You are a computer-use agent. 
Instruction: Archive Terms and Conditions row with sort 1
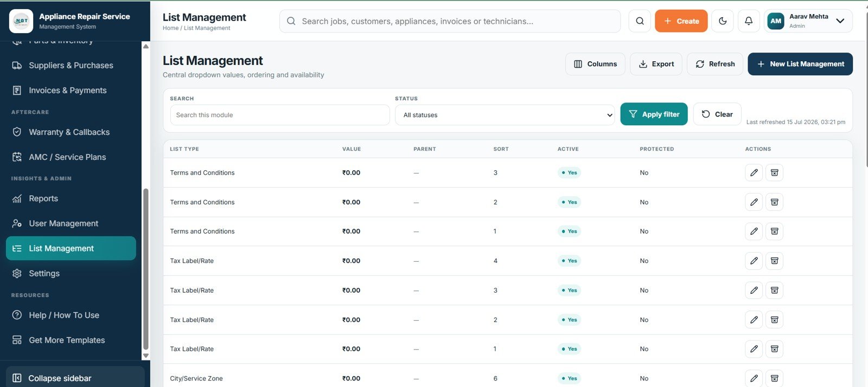pyautogui.click(x=774, y=231)
